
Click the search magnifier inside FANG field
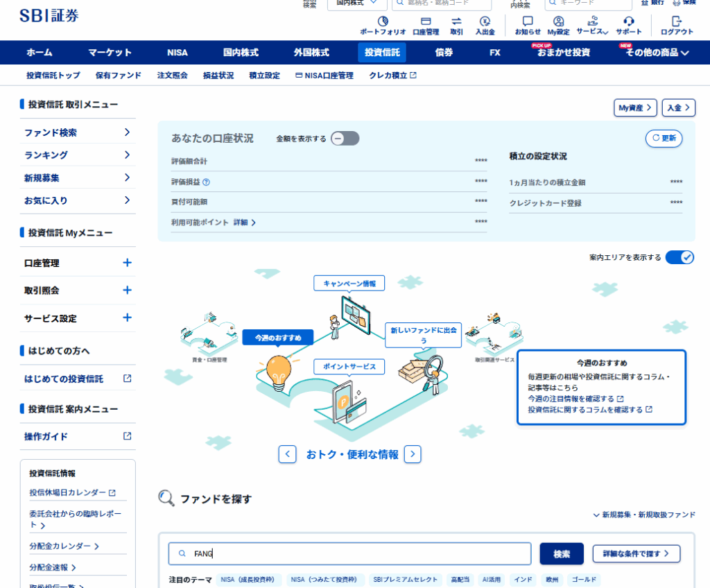(182, 553)
